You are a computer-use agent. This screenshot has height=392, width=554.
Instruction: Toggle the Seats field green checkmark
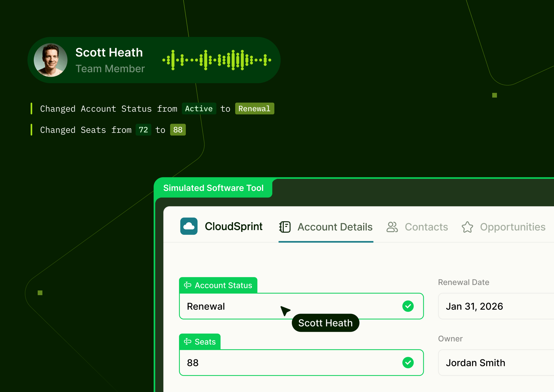click(408, 363)
